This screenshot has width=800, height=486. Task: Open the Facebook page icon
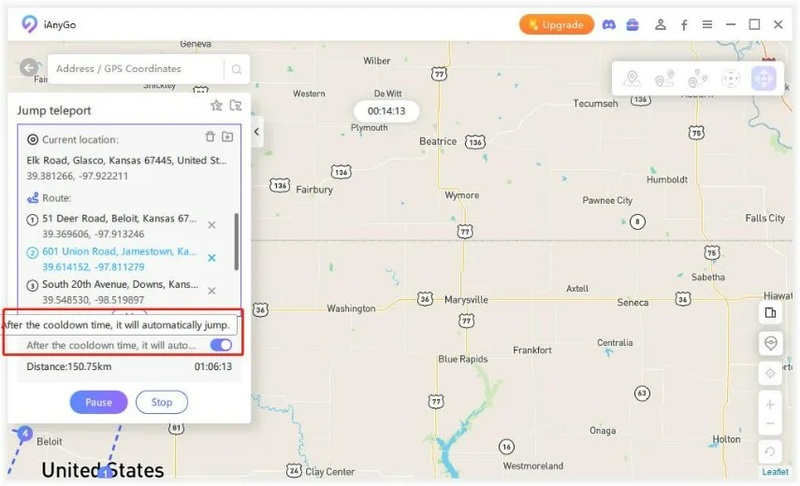(684, 24)
